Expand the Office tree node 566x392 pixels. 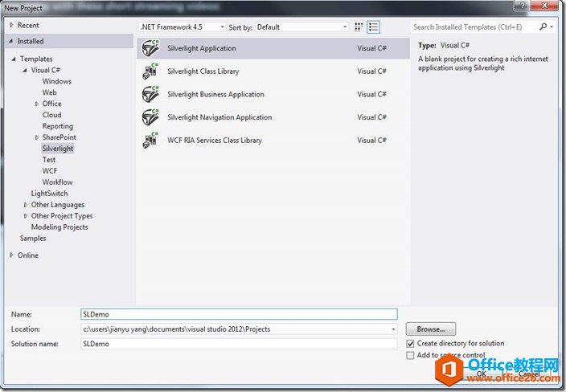[x=36, y=104]
